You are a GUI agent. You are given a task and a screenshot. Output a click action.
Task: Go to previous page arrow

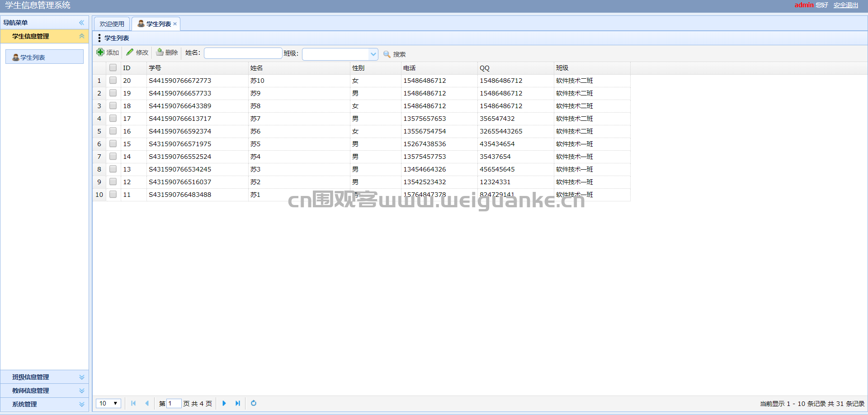click(146, 403)
